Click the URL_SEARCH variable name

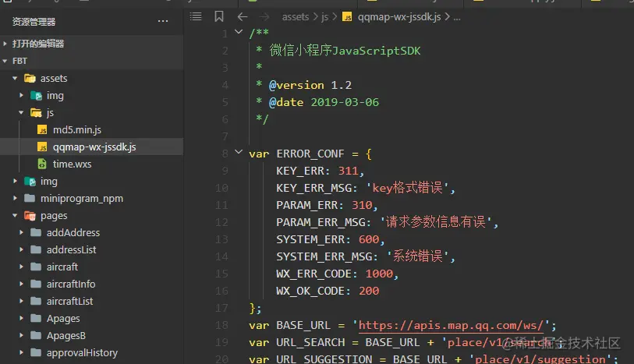pyautogui.click(x=310, y=343)
